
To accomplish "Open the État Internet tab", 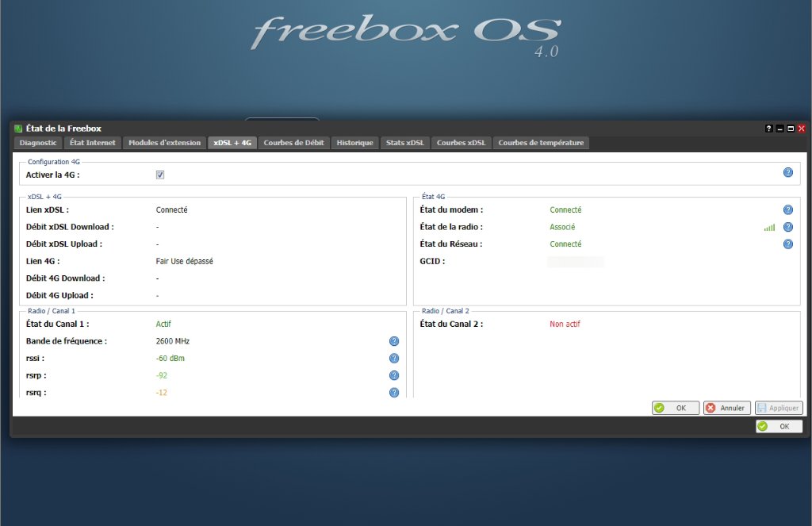I will [93, 143].
